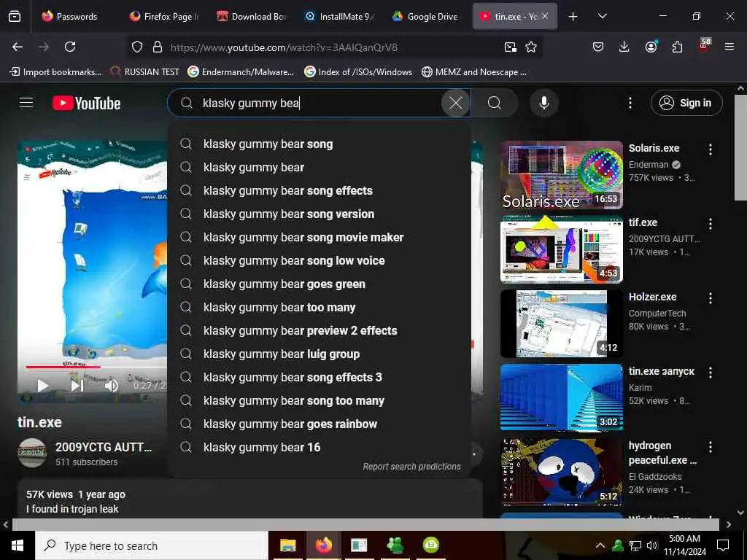
Task: Open Solaris.exe video thumbnail
Action: (x=561, y=175)
